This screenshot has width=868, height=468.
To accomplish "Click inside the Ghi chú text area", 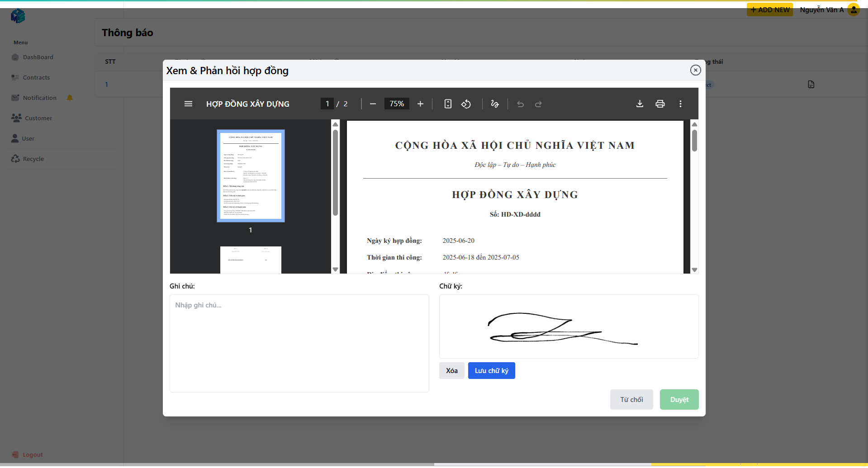I will (299, 343).
